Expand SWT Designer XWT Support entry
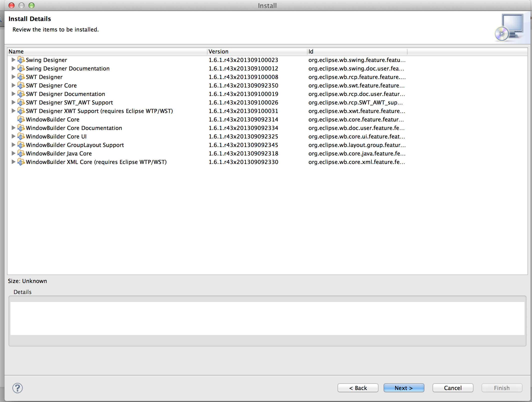 13,111
